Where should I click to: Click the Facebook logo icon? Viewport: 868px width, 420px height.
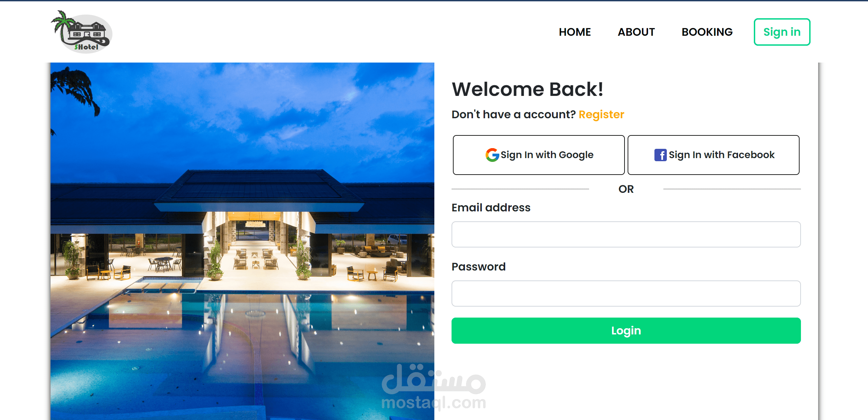tap(660, 155)
